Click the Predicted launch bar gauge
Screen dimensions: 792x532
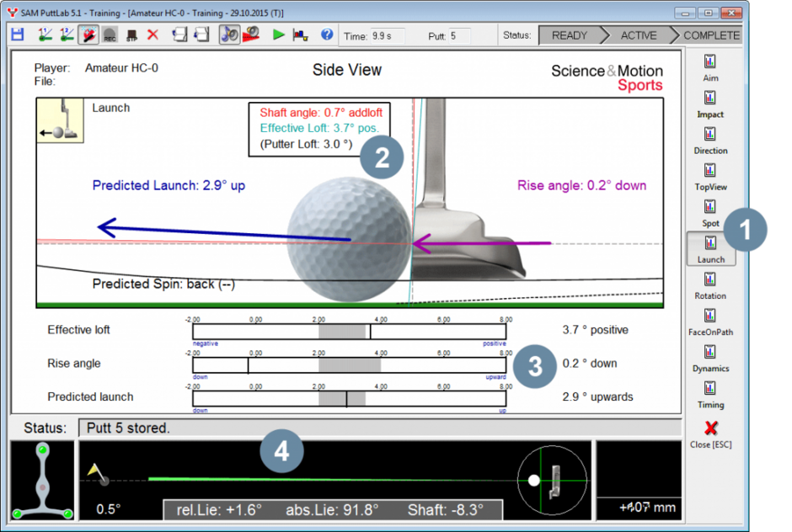click(349, 398)
